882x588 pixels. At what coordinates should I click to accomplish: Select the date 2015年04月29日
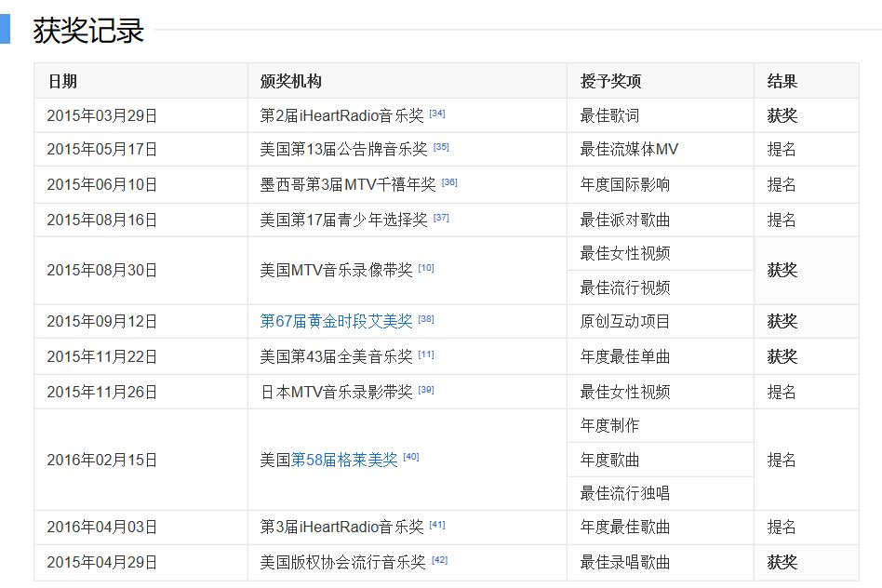tap(101, 562)
